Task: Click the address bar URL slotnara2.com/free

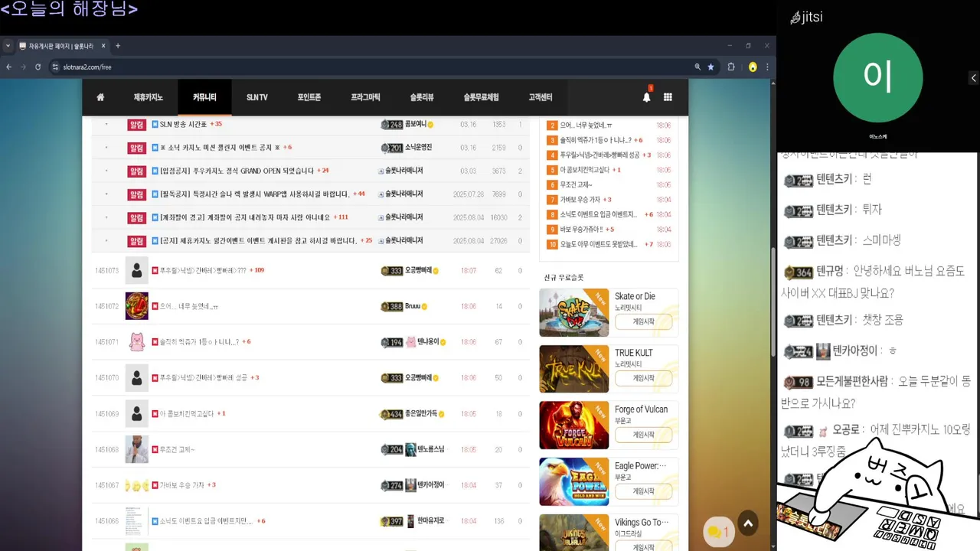Action: [x=87, y=67]
